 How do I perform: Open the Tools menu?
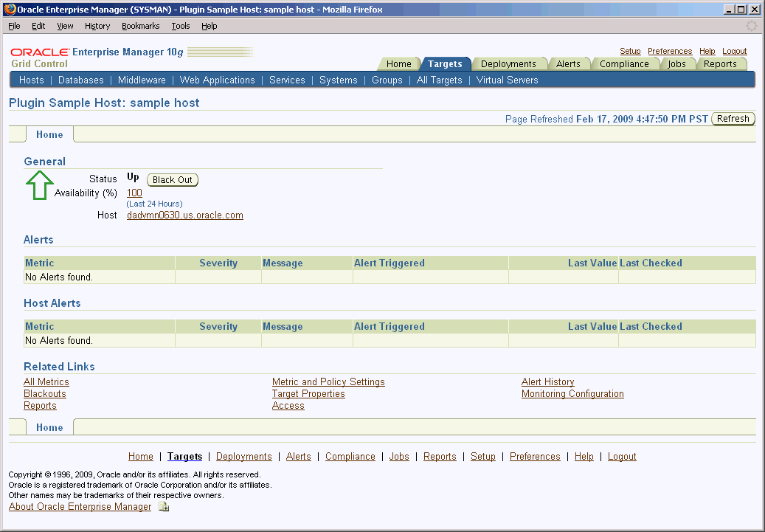pyautogui.click(x=181, y=26)
